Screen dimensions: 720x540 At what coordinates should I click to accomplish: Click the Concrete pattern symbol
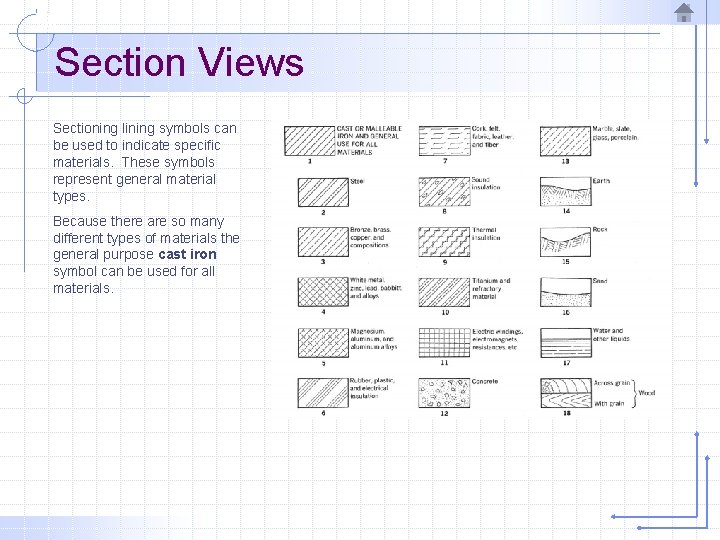[444, 393]
